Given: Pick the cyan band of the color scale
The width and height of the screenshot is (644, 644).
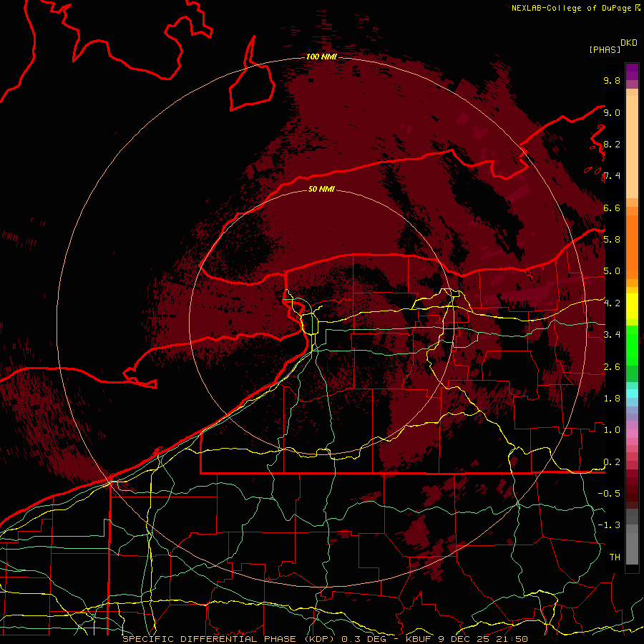Looking at the screenshot, I should coord(632,394).
